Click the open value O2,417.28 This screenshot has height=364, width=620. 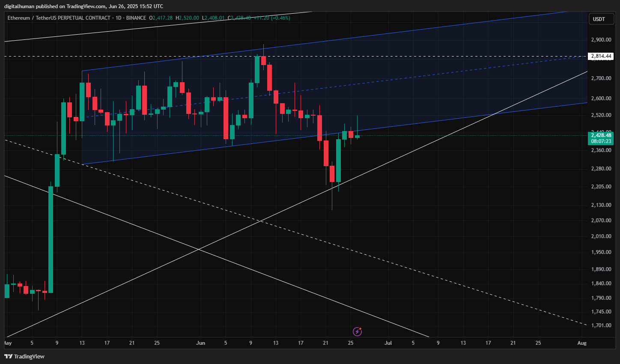(161, 18)
